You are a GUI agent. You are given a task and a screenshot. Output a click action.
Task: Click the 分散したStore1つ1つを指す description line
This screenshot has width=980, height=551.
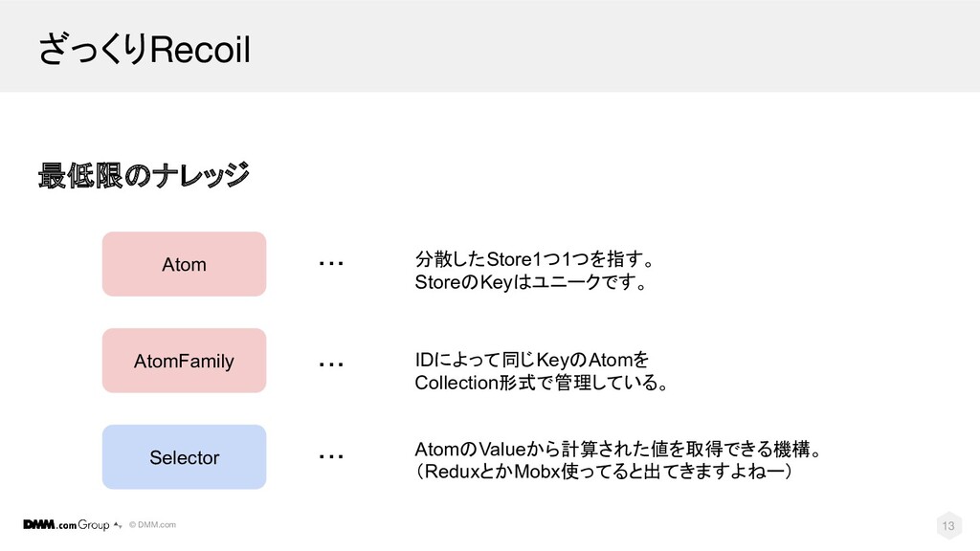point(535,258)
